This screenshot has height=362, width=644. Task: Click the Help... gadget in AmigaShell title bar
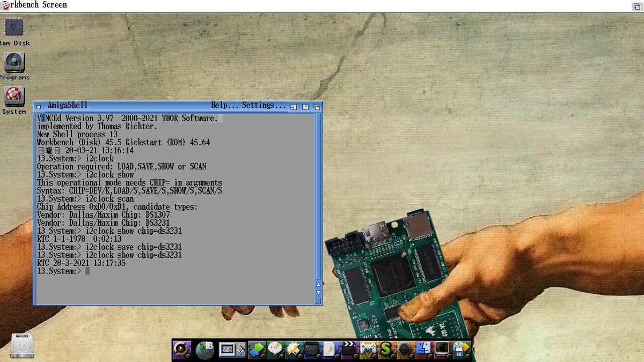point(224,106)
